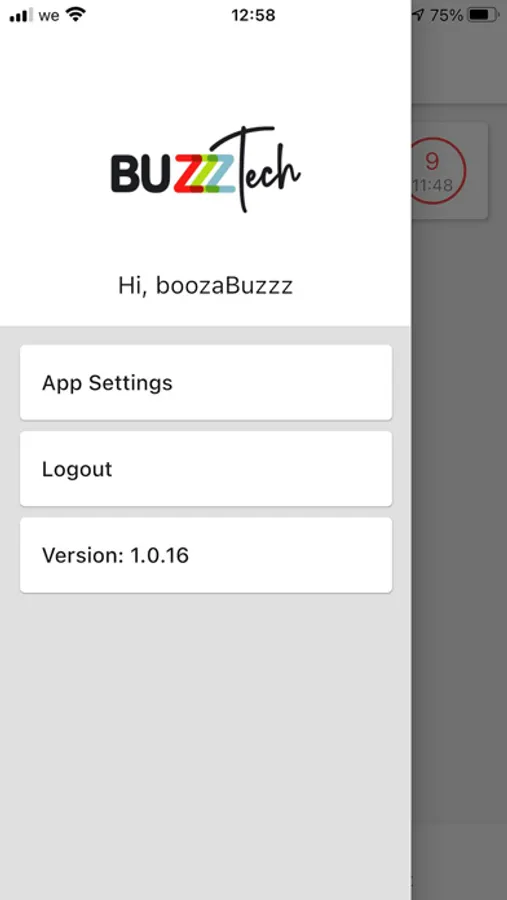Tap the red circle badge showing 9
This screenshot has height=900, width=507.
pos(439,170)
